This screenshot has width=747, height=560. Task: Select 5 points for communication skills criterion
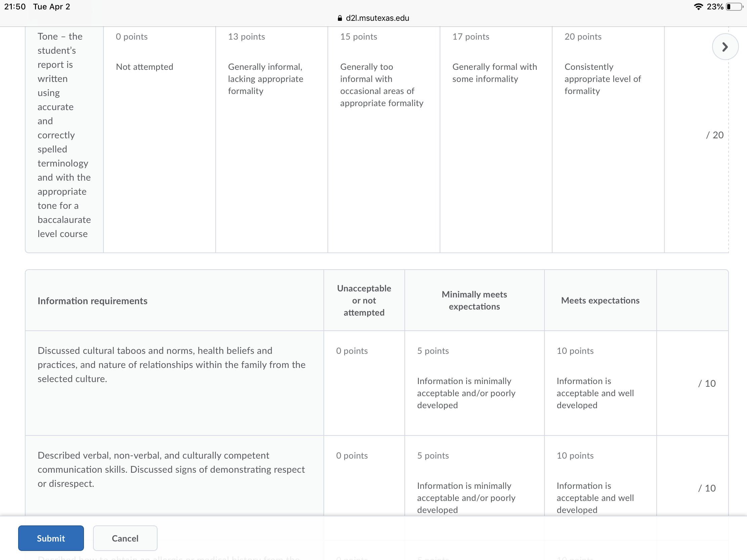[474, 476]
